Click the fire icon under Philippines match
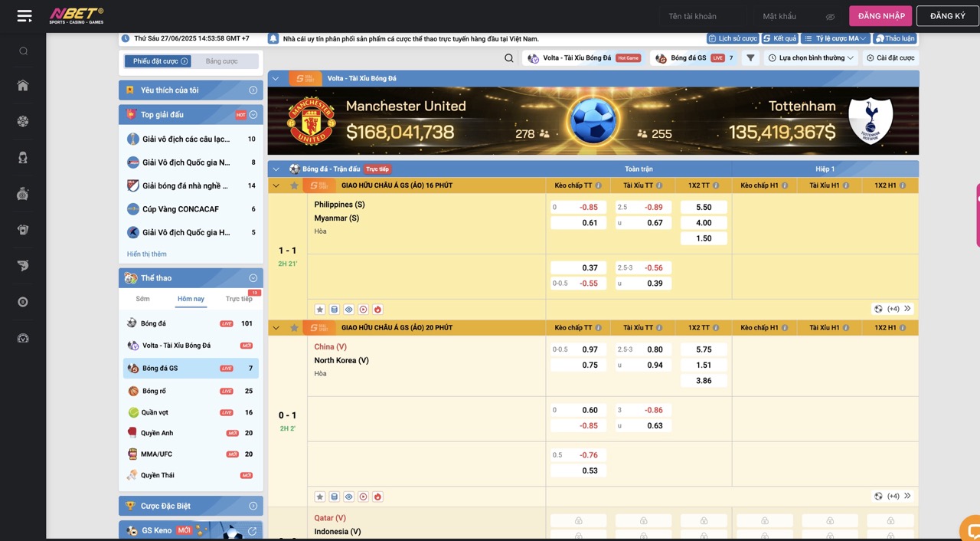980x541 pixels. 377,310
